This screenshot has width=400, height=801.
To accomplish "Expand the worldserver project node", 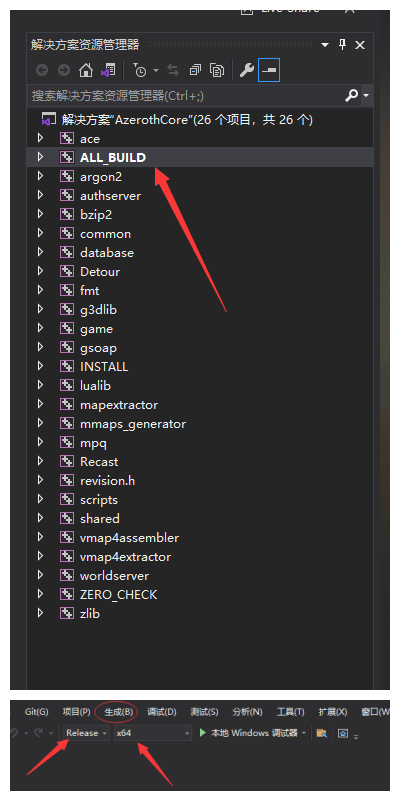I will coord(40,576).
